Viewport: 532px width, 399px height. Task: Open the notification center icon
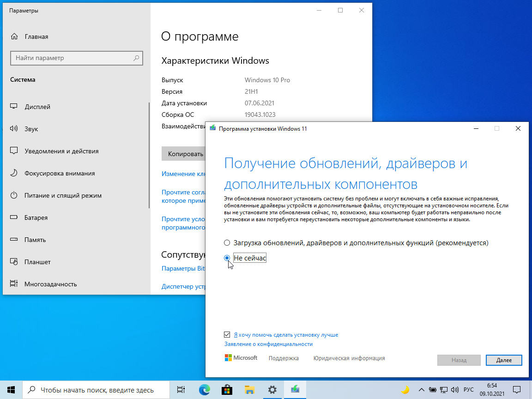(x=517, y=390)
